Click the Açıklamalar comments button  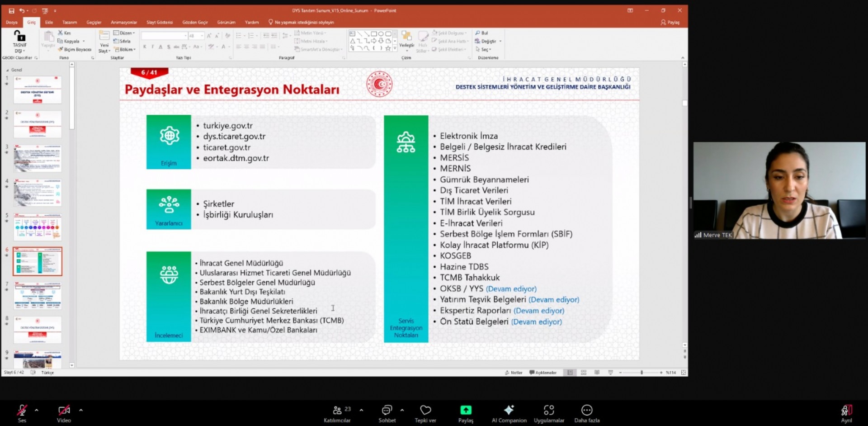(543, 373)
